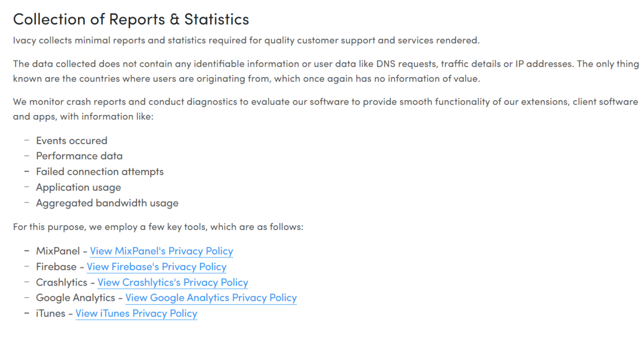Click the iTunes label before its link
The image size is (644, 338).
(50, 313)
